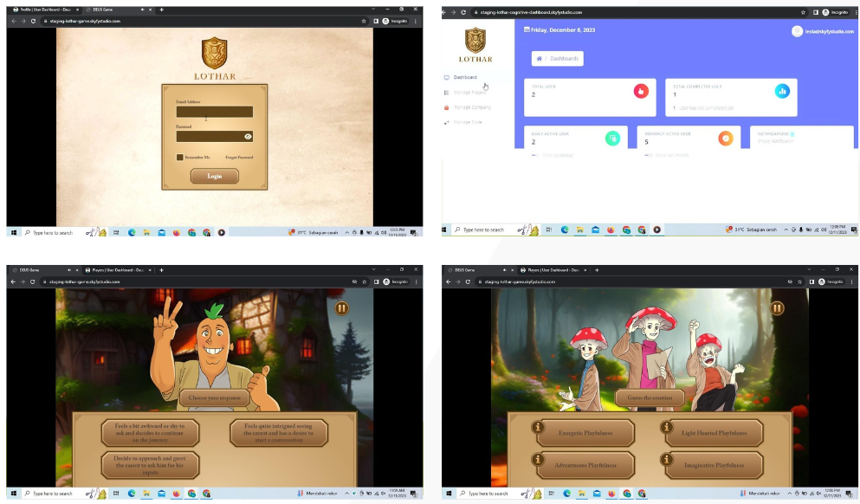This screenshot has width=860, height=504.
Task: Switch to DEUS Game tab in mushroom game window
Action: click(480, 270)
